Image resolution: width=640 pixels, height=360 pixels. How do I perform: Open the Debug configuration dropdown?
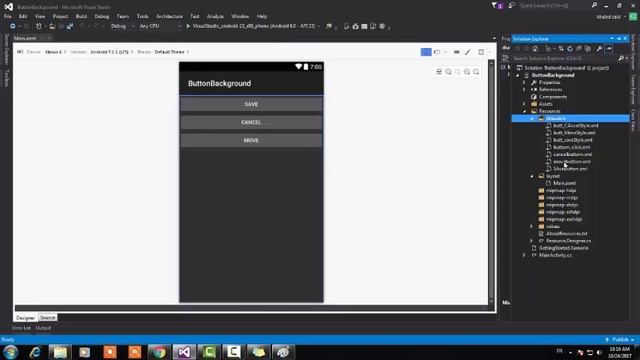[122, 26]
